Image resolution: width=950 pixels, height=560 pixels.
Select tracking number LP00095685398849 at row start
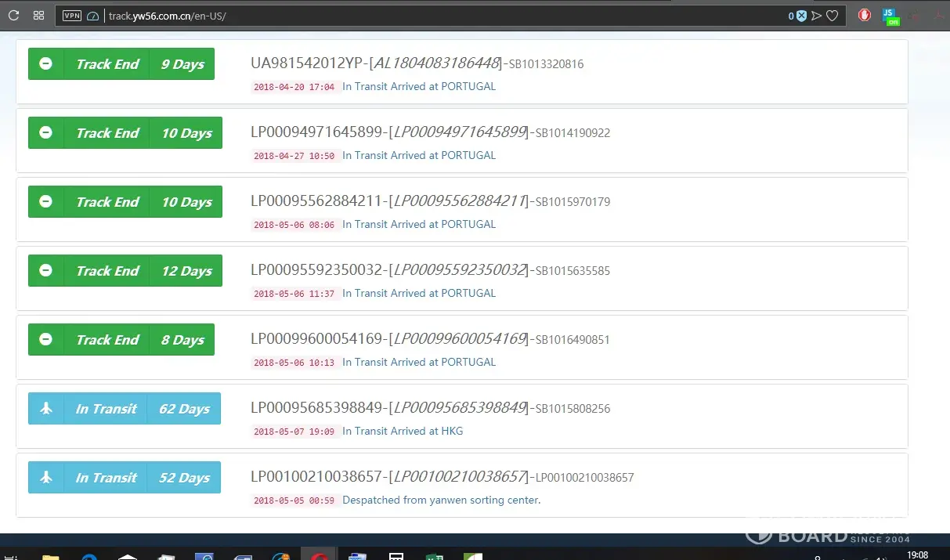click(316, 408)
